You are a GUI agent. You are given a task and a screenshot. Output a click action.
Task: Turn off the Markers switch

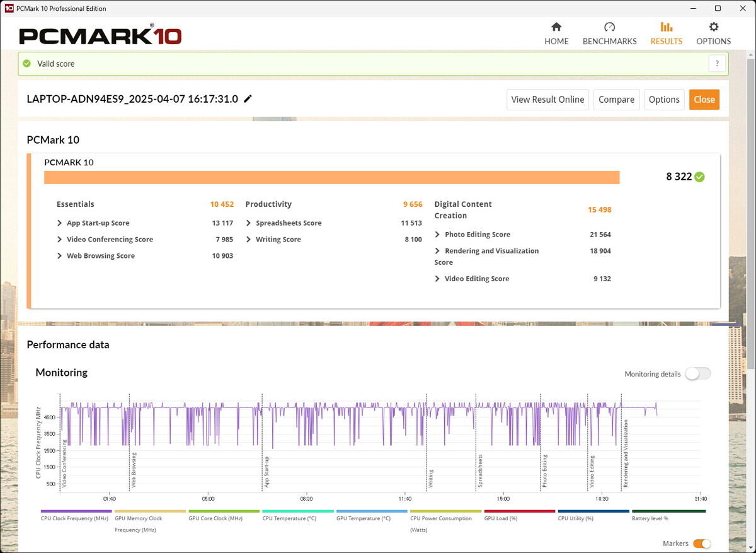point(702,544)
